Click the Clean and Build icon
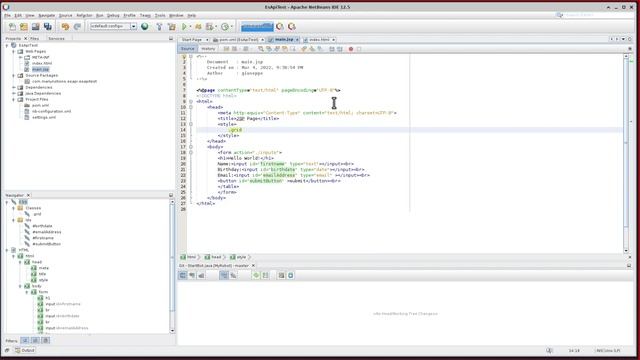 point(171,27)
